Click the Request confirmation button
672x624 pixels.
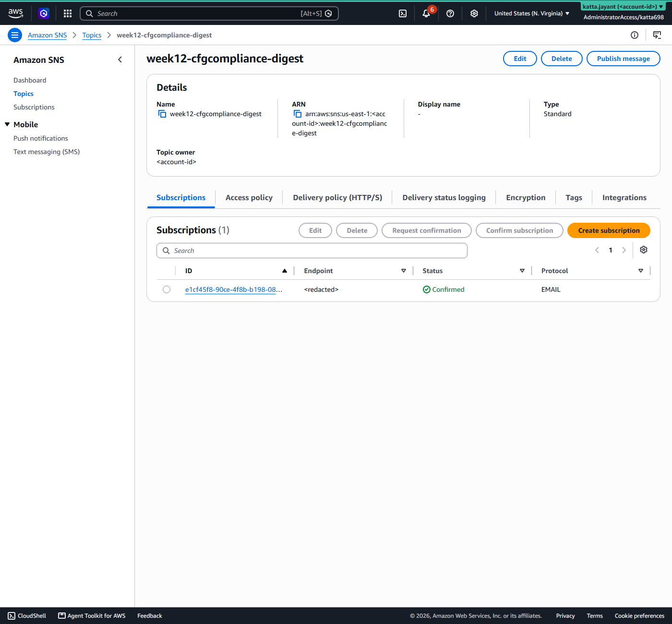(427, 230)
